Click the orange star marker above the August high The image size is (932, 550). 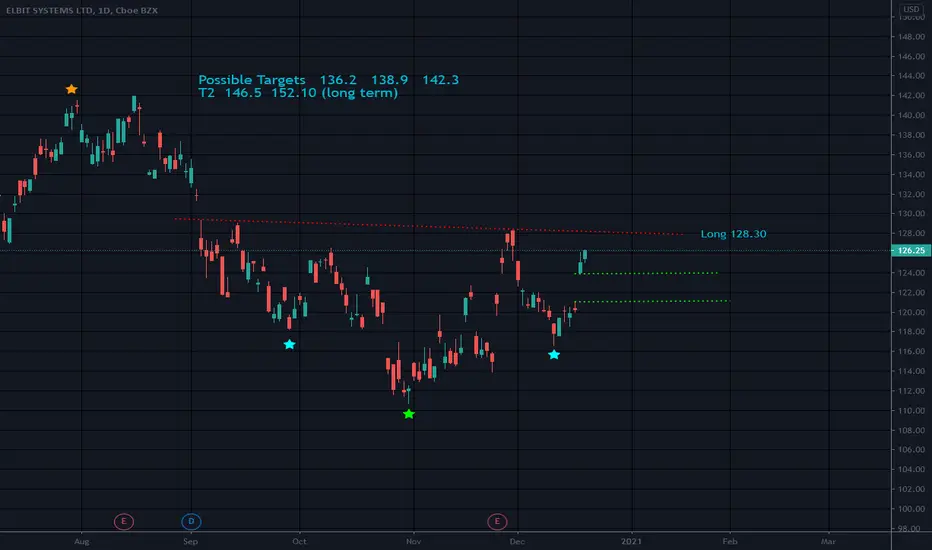pos(71,89)
